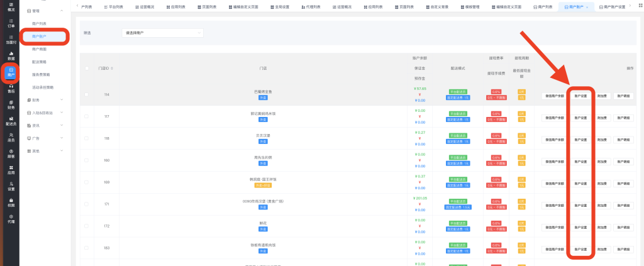
Task: Click the green 平台配送员 tag for store 114
Action: 458,92
